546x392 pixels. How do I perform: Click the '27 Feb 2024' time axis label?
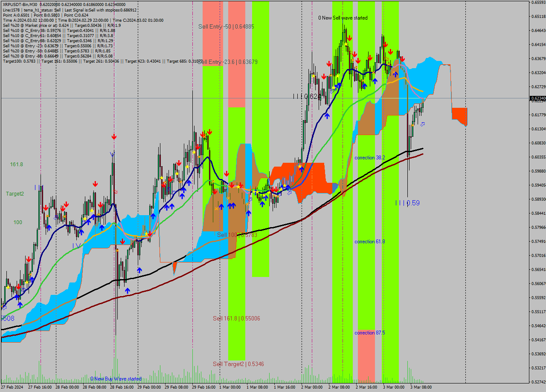(x=12, y=387)
